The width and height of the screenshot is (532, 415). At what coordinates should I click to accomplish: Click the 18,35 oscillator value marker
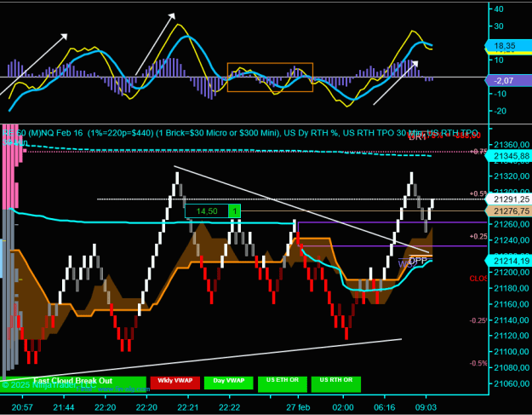click(x=508, y=45)
